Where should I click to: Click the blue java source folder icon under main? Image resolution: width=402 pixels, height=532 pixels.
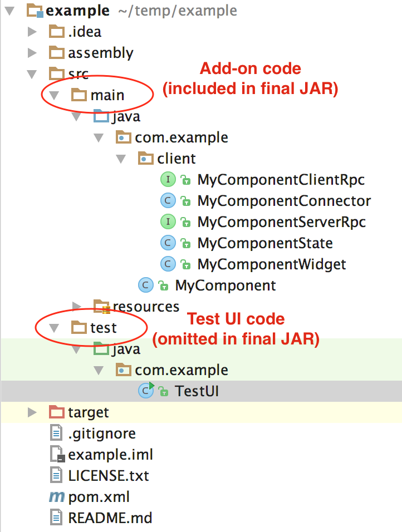[x=101, y=115]
